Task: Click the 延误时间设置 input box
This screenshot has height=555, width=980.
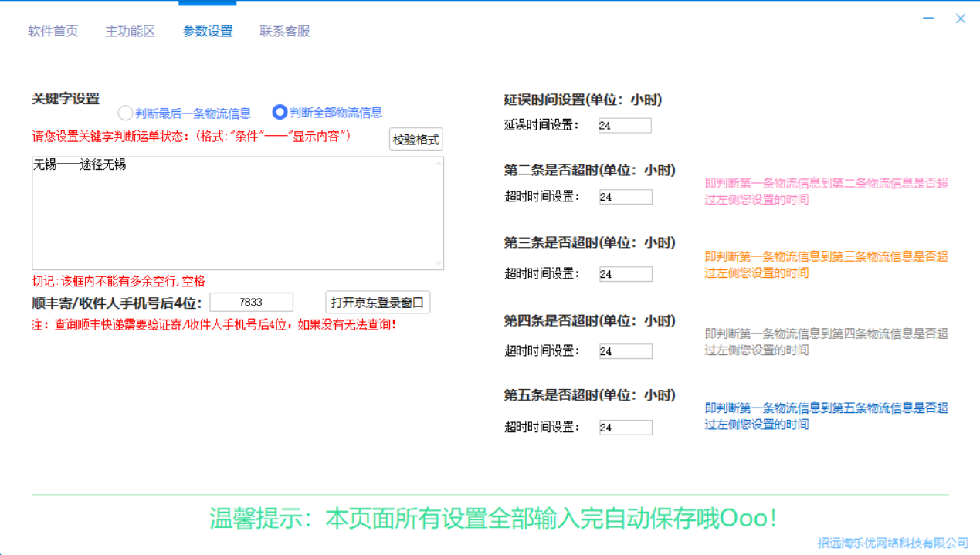Action: click(x=625, y=126)
